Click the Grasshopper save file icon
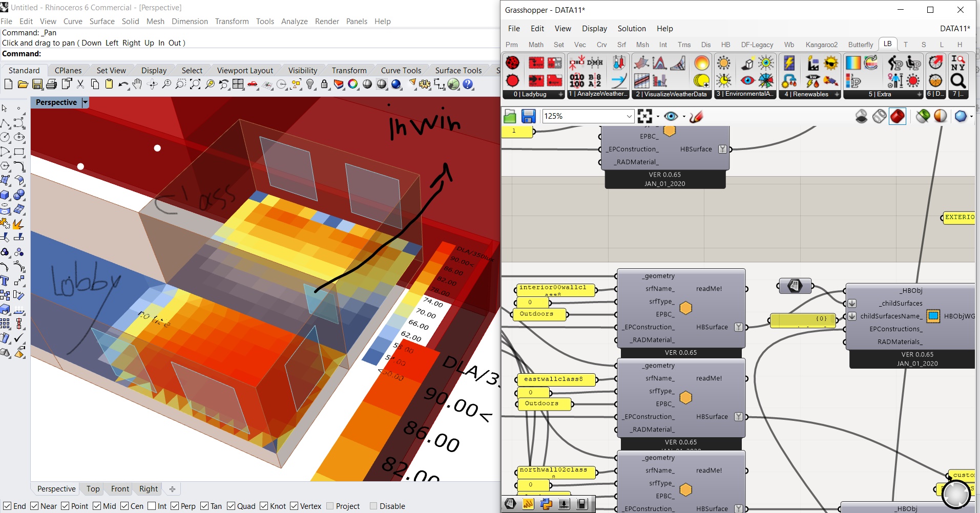Screen dimensions: 980x513 coord(528,116)
